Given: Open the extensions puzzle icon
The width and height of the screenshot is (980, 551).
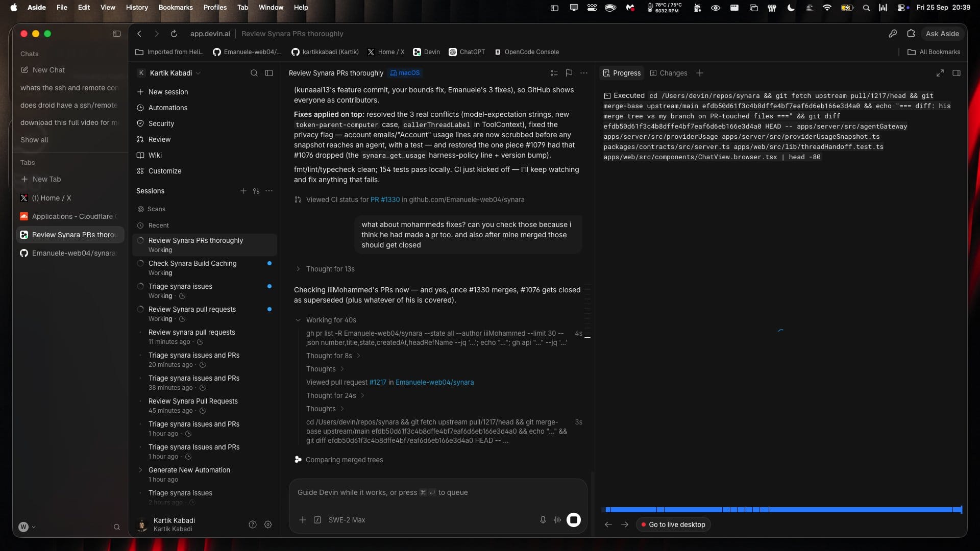Looking at the screenshot, I should click(911, 34).
